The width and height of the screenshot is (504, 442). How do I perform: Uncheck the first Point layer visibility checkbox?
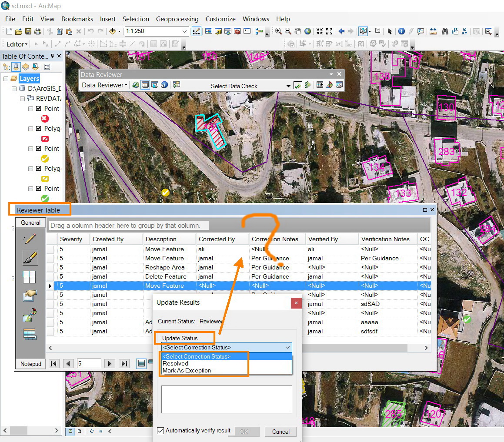(x=39, y=109)
